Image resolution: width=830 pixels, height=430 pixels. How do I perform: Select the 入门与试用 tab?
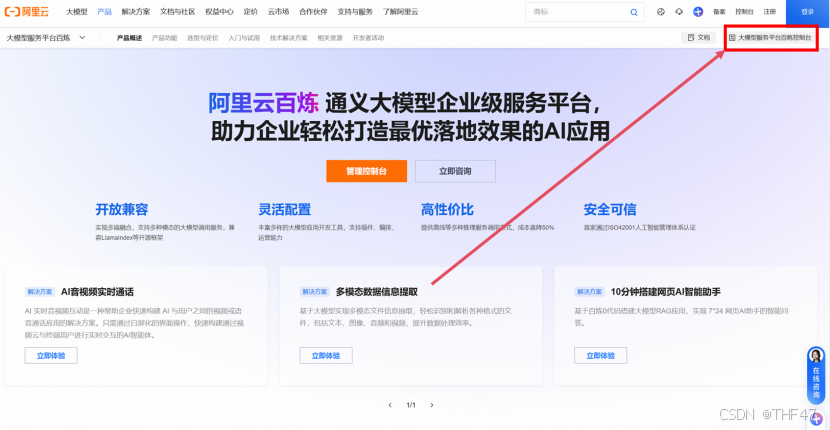click(x=244, y=38)
